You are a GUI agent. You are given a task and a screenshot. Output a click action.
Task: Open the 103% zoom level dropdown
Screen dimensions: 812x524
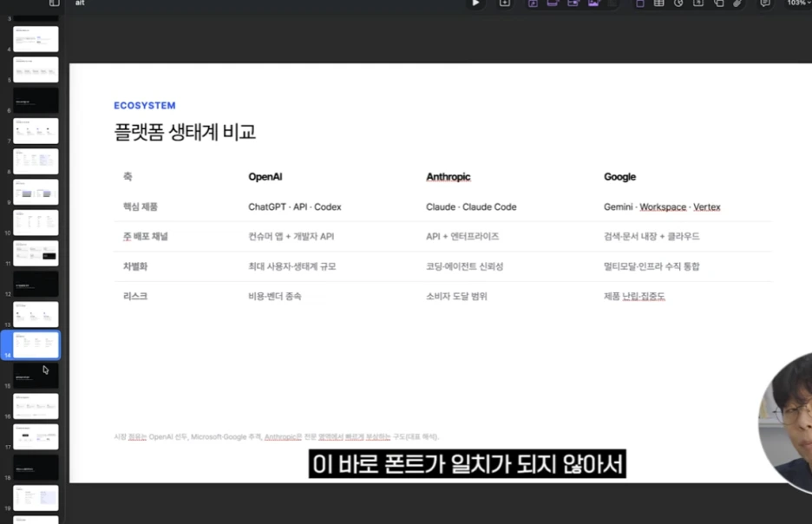point(799,3)
